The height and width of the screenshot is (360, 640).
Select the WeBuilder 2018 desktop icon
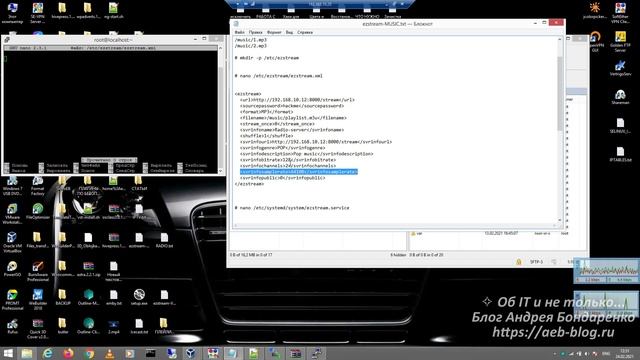point(38,299)
